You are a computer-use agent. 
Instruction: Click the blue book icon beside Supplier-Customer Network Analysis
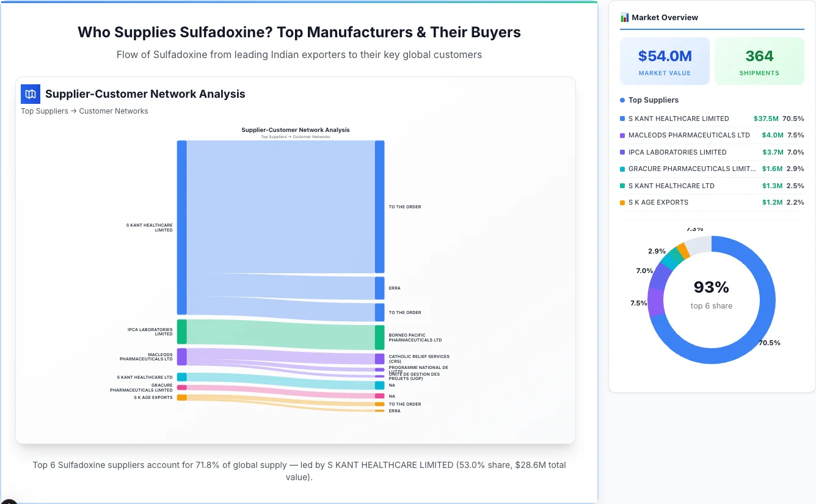click(x=30, y=94)
